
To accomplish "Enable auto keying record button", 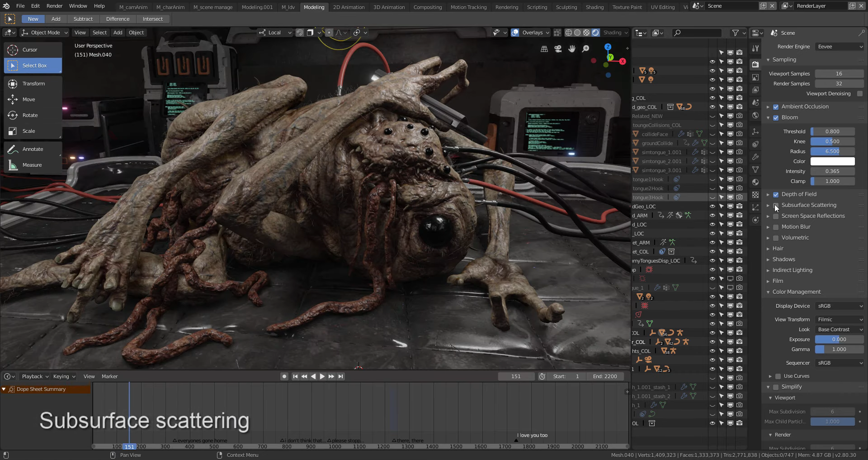I will 284,376.
